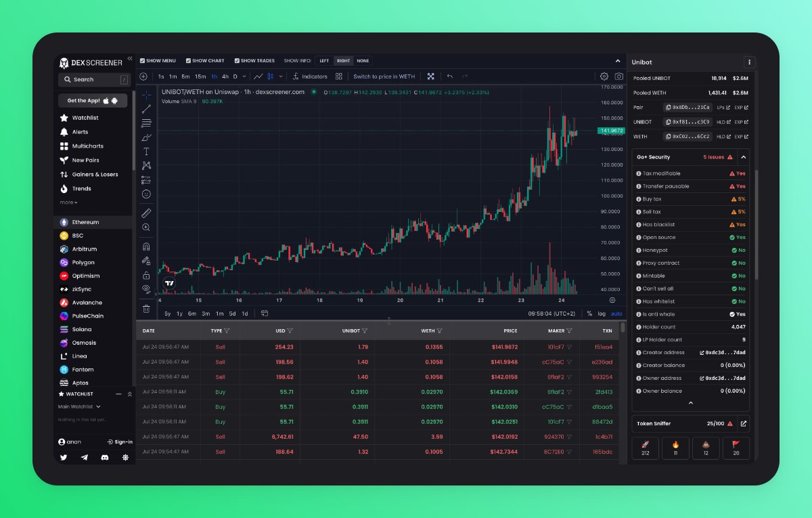
Task: Toggle the percent scale option
Action: 589,314
